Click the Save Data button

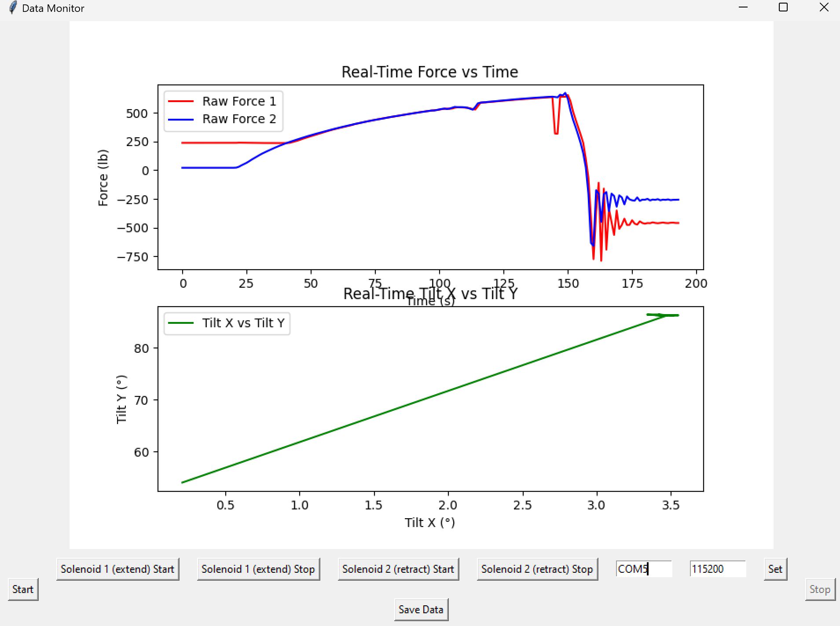421,609
